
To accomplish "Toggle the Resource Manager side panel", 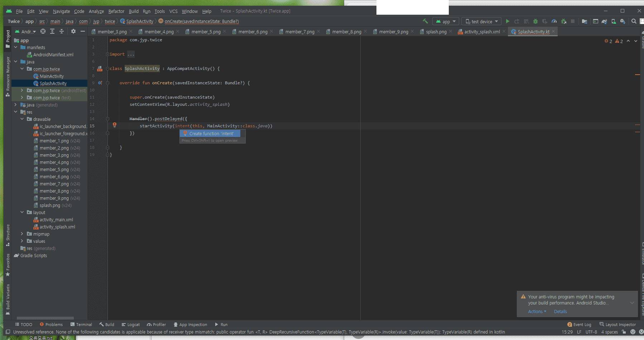I will pyautogui.click(x=8, y=77).
